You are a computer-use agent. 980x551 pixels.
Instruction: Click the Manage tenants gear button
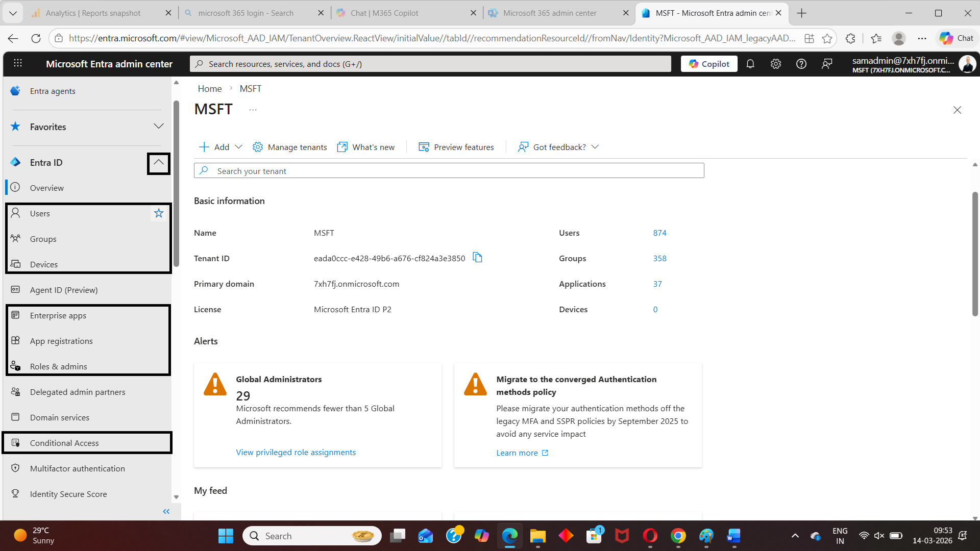290,147
